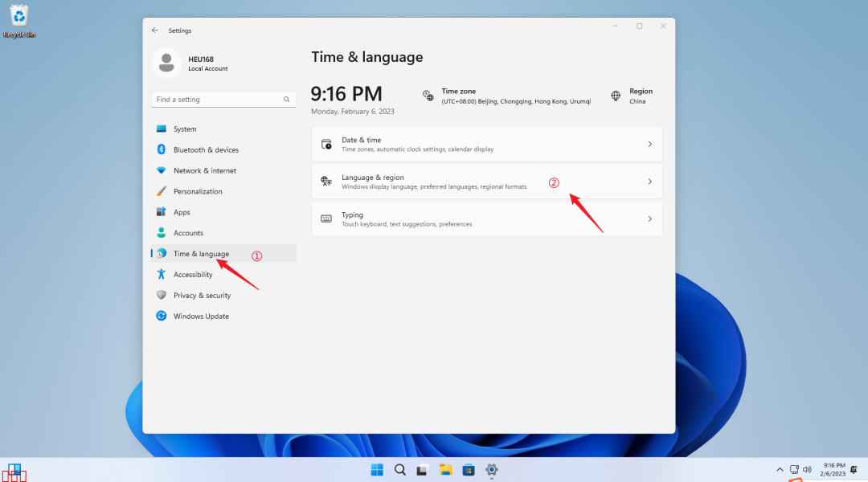Click the Bluetooth & devices icon
868x482 pixels.
tap(161, 149)
